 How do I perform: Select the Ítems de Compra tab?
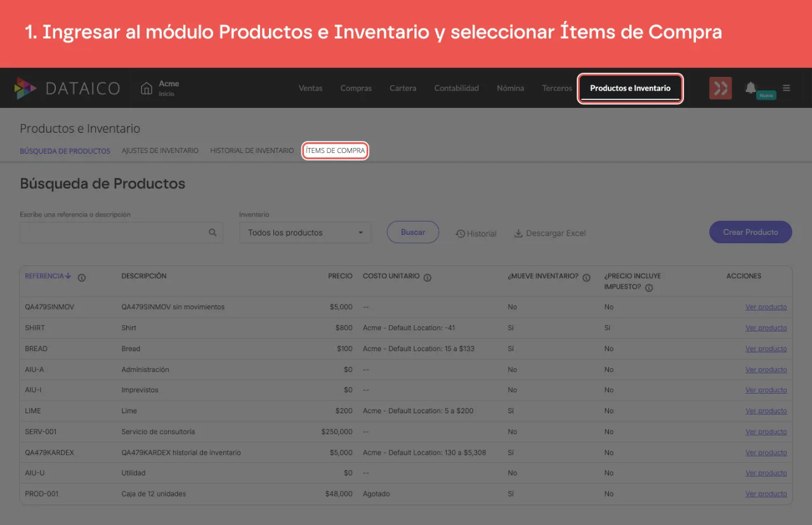point(335,151)
